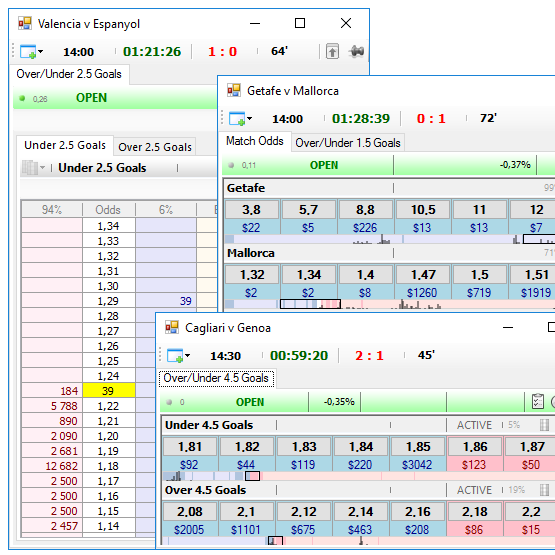The width and height of the screenshot is (555, 555).
Task: Click the 12 682 amount at odds 1,18
Action: [x=62, y=466]
